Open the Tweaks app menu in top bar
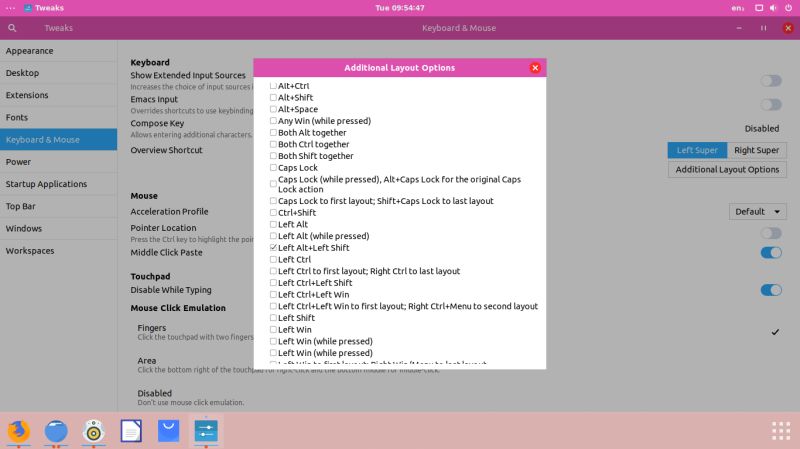This screenshot has height=449, width=800. pos(44,8)
